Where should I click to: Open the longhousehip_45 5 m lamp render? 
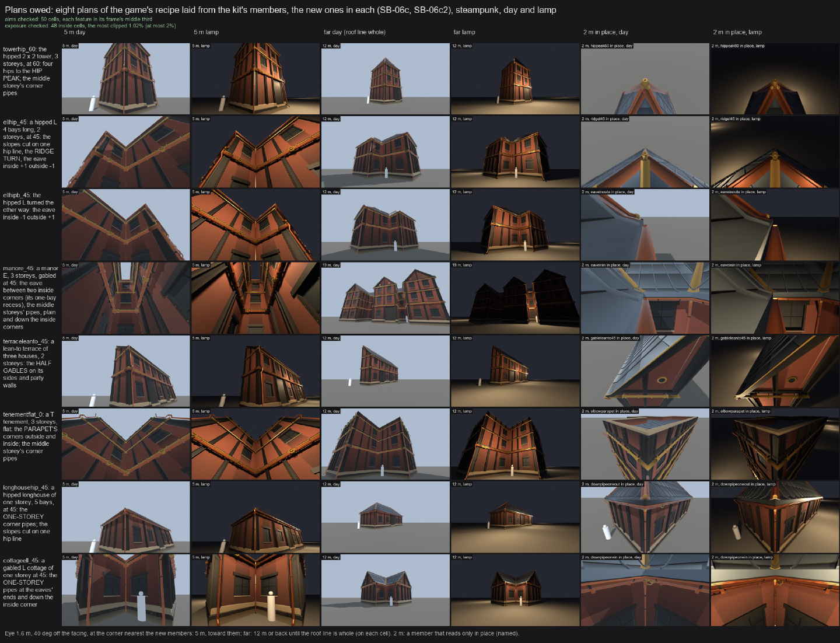[x=256, y=517]
